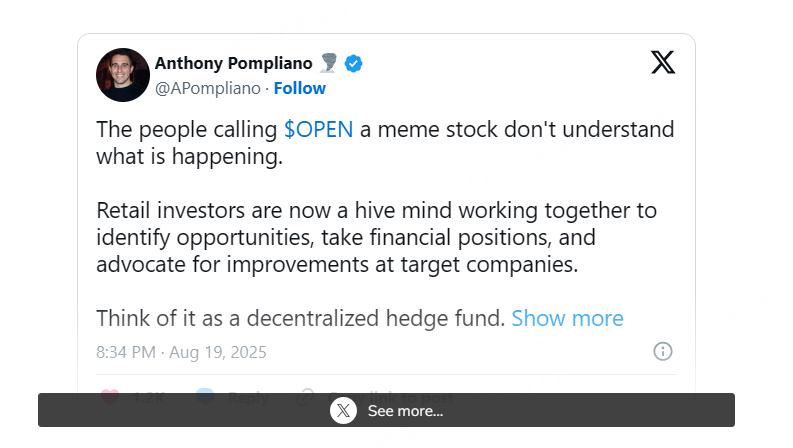Click the X logo in tweet header

click(662, 62)
